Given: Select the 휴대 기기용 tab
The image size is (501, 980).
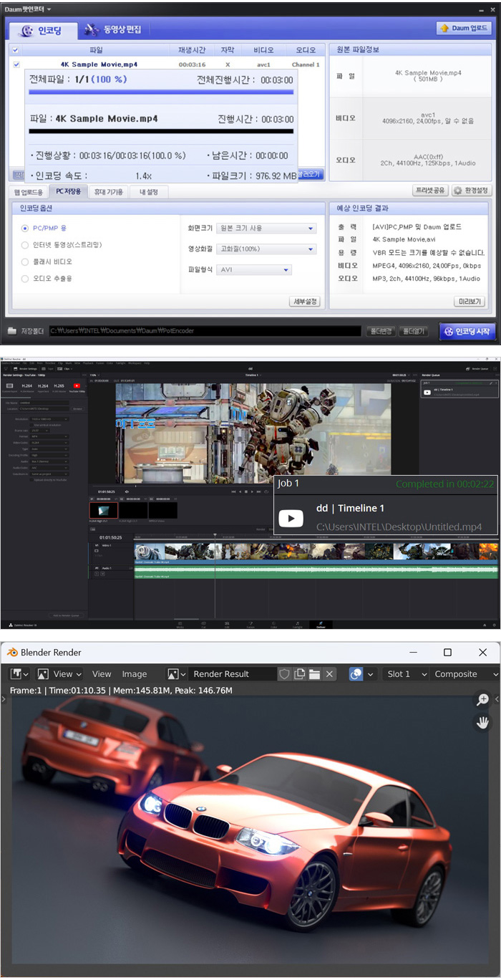Looking at the screenshot, I should pos(108,192).
